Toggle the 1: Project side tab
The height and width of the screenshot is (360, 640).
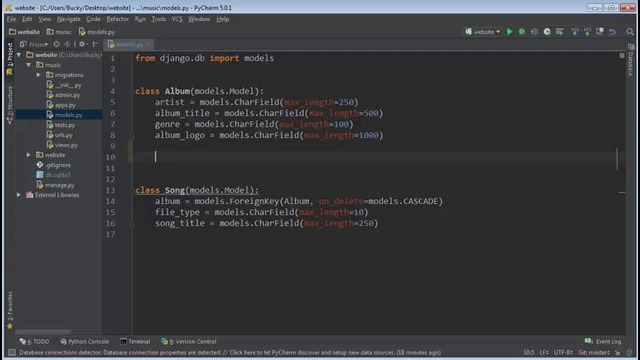coord(10,59)
